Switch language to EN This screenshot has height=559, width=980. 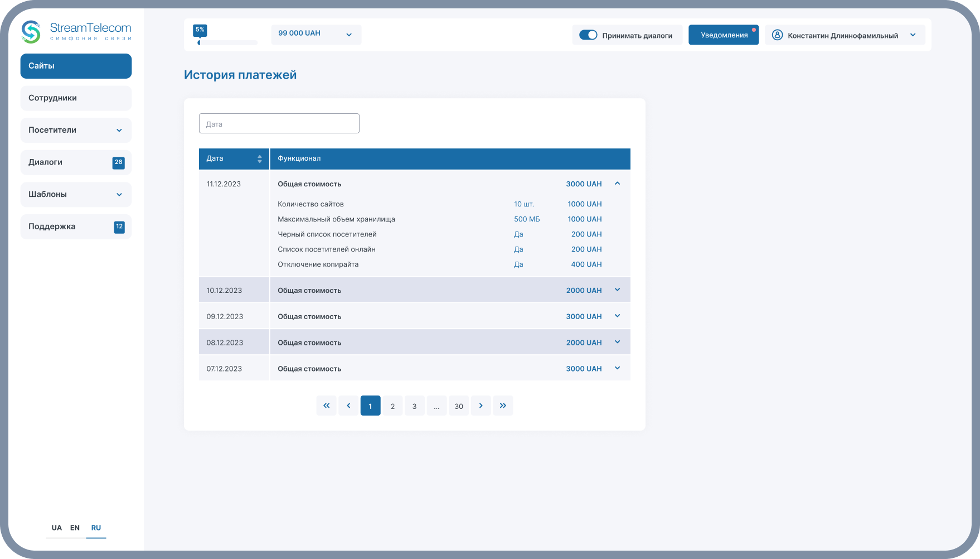click(75, 528)
